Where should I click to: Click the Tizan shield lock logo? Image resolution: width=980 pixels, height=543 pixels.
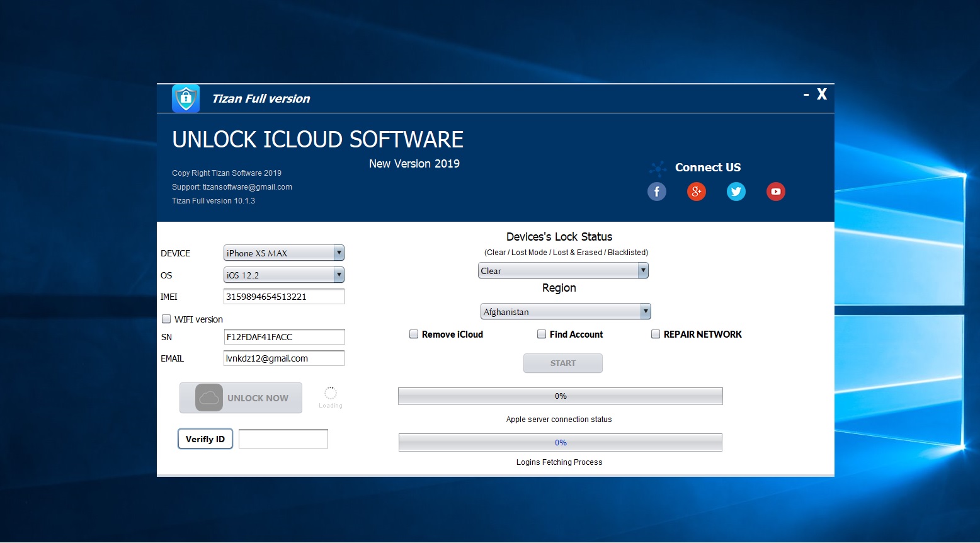185,98
